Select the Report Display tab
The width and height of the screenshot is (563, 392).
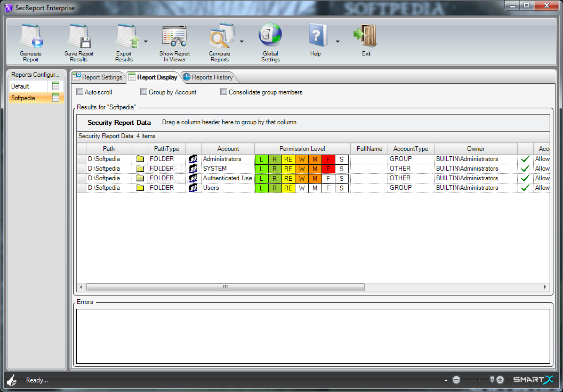pos(153,77)
